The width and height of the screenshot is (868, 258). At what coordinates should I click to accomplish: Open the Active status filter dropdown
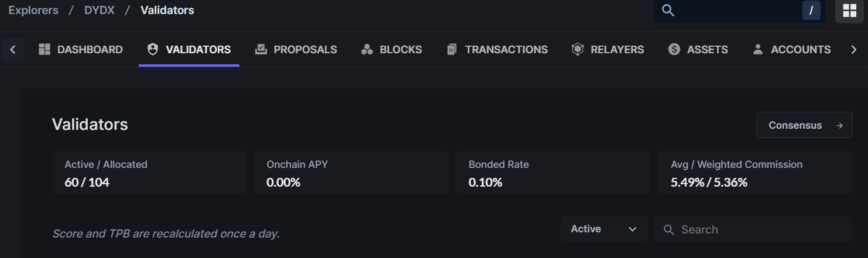tap(603, 229)
